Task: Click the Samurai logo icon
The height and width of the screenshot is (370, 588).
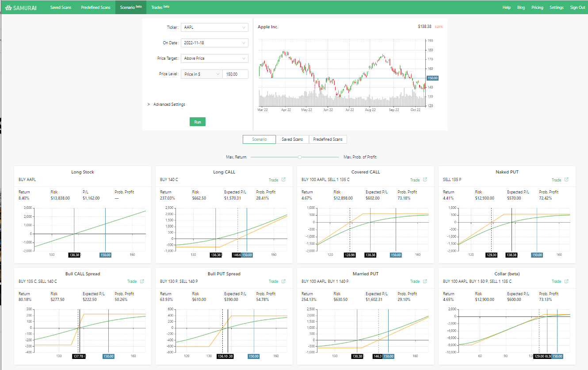Action: (8, 8)
